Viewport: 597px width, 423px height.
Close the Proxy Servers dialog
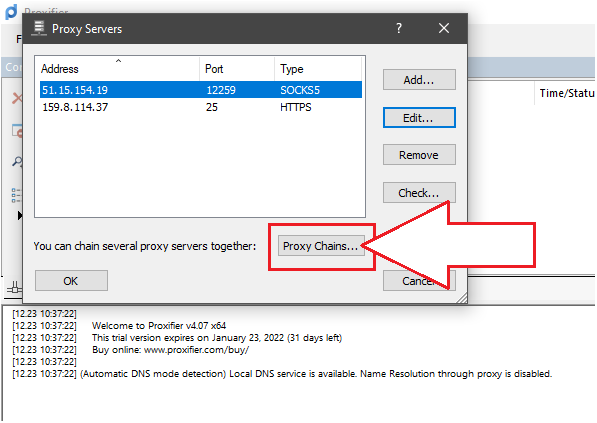[x=444, y=28]
